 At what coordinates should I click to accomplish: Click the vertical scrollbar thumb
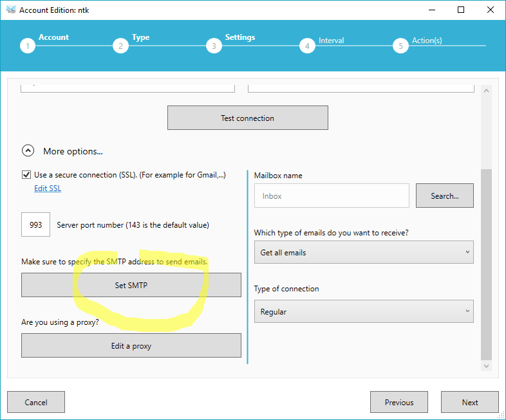click(x=486, y=264)
